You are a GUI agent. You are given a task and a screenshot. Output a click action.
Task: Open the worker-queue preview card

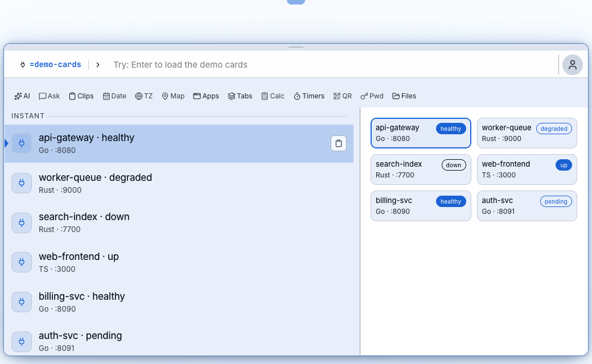tap(527, 133)
